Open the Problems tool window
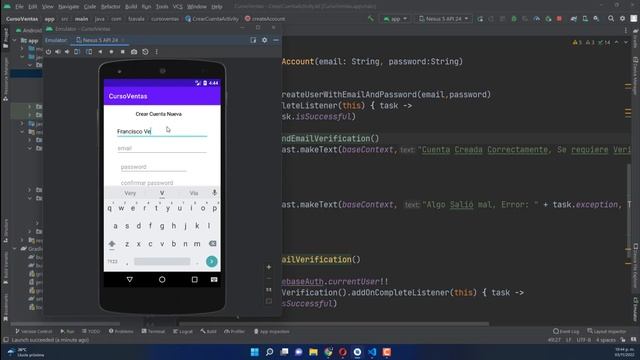 tap(121, 331)
